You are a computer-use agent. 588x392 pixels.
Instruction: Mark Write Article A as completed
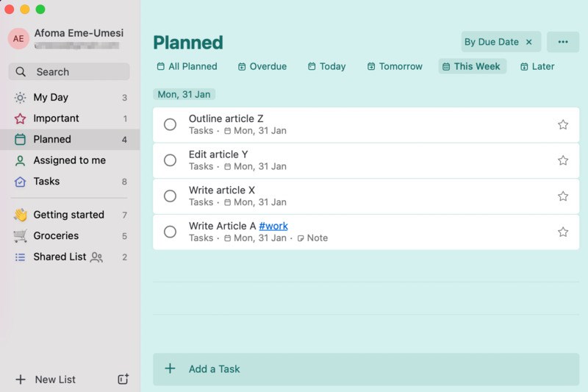(170, 232)
